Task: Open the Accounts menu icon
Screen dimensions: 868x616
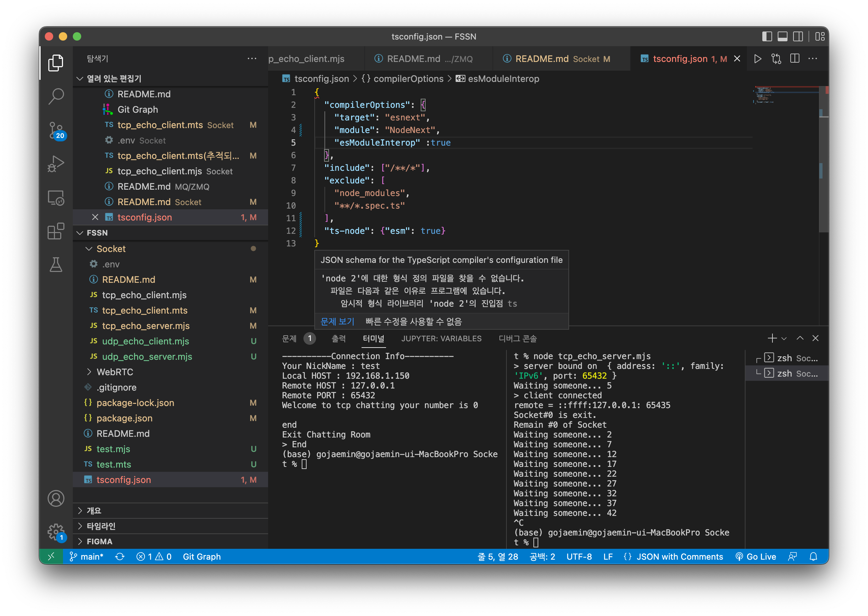Action: (56, 498)
